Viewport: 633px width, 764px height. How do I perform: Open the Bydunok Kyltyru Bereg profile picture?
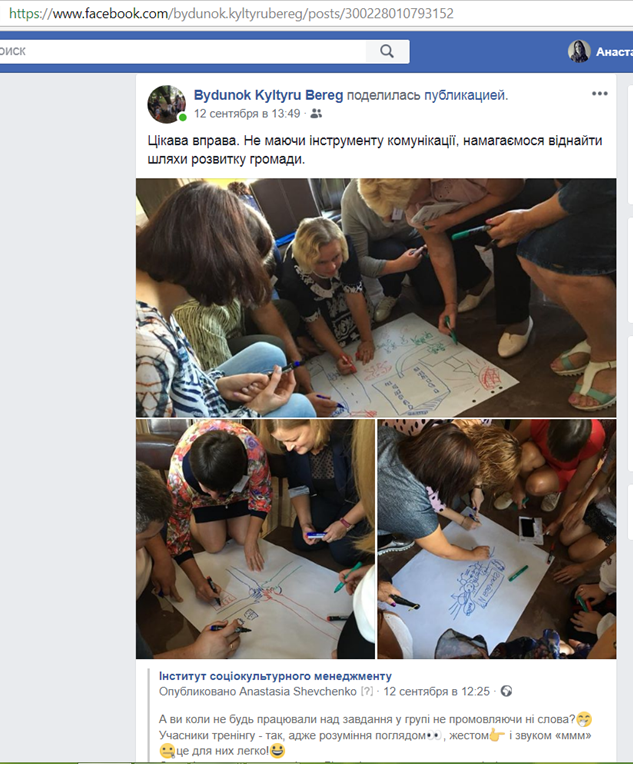167,104
